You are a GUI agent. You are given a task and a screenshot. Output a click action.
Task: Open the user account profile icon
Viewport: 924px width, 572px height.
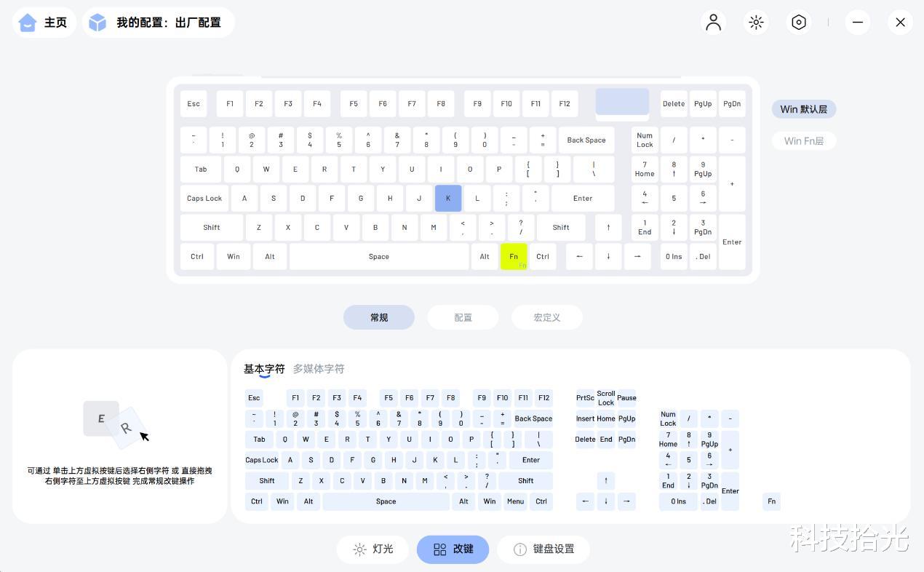[714, 22]
